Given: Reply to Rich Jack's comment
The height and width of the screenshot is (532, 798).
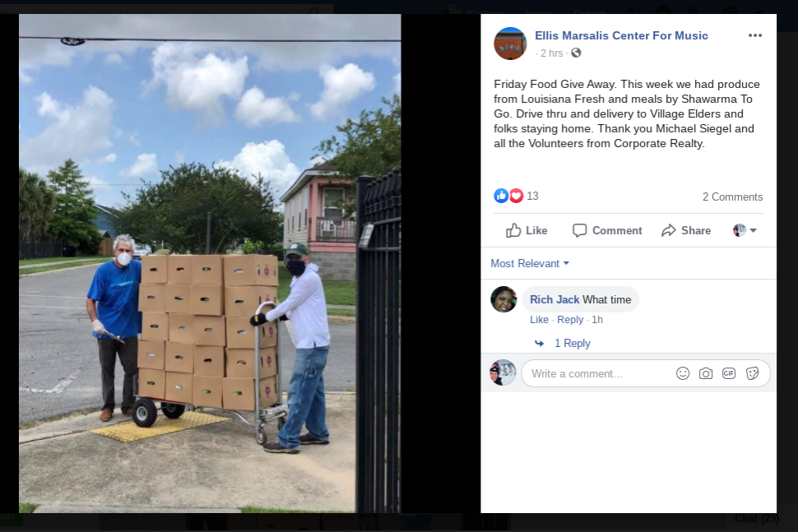Looking at the screenshot, I should (570, 319).
